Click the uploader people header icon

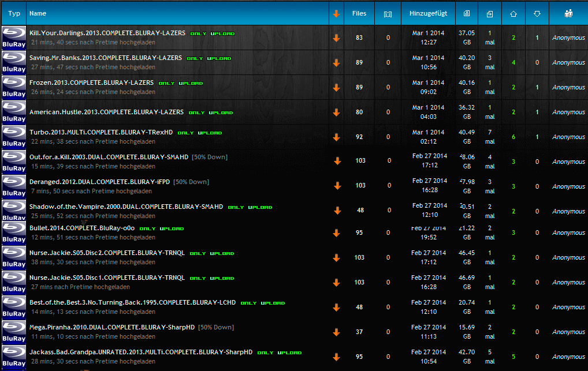click(568, 13)
